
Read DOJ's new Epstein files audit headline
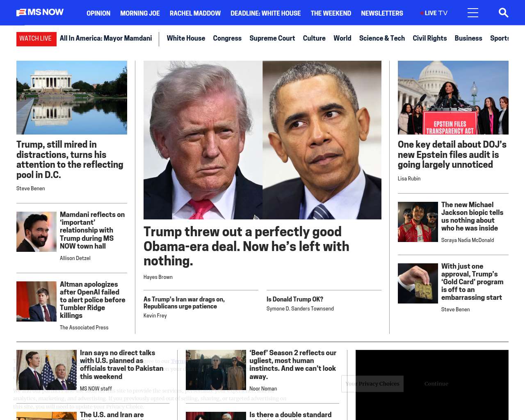point(452,155)
